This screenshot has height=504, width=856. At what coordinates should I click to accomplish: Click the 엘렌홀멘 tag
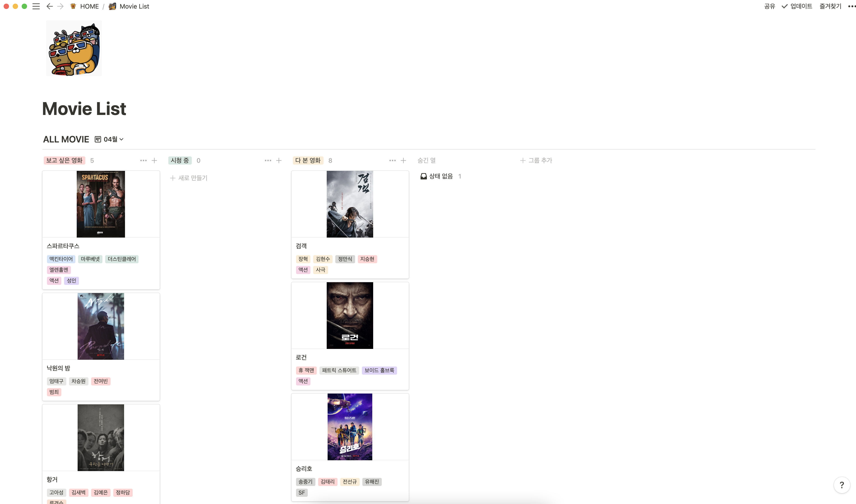click(58, 270)
